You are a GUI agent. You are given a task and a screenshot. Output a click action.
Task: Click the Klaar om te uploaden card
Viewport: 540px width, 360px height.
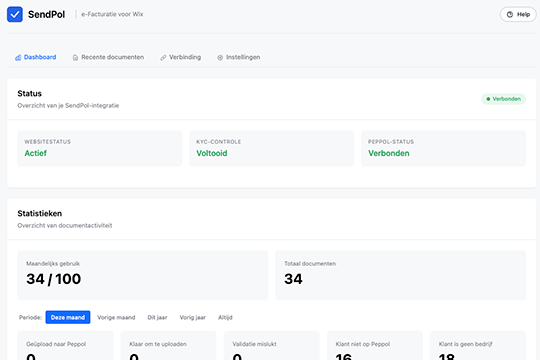click(168, 346)
